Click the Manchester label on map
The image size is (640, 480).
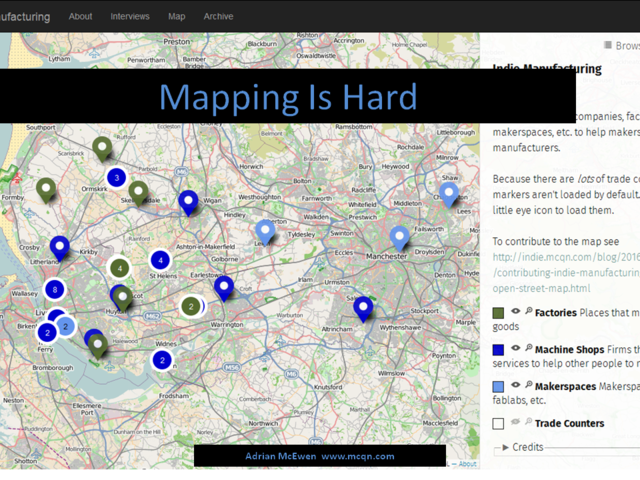coord(387,256)
